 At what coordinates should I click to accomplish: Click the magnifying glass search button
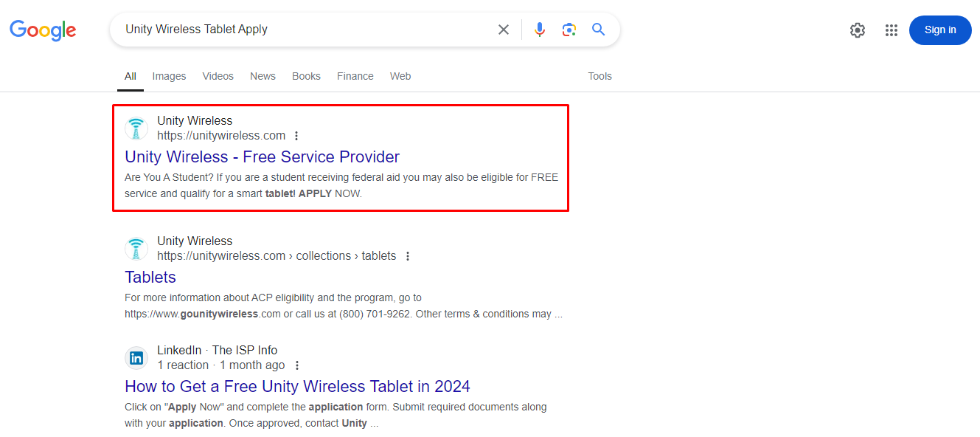pos(598,30)
